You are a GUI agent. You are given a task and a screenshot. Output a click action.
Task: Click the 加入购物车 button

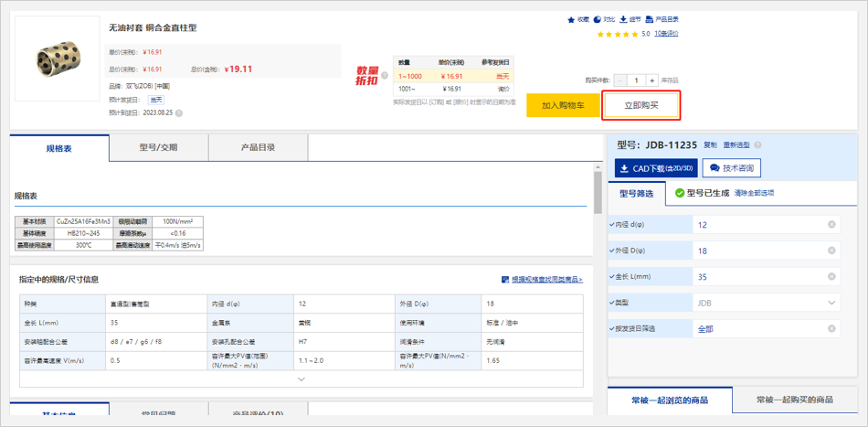(563, 105)
